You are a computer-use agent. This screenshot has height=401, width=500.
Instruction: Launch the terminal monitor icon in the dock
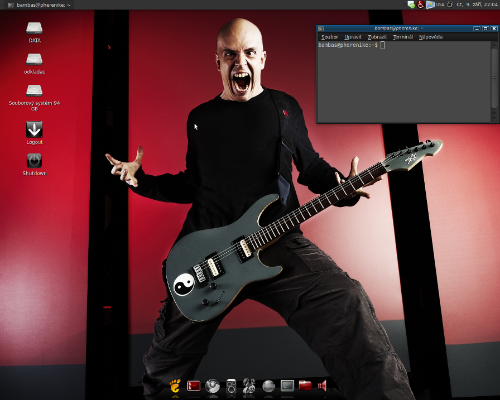point(287,386)
